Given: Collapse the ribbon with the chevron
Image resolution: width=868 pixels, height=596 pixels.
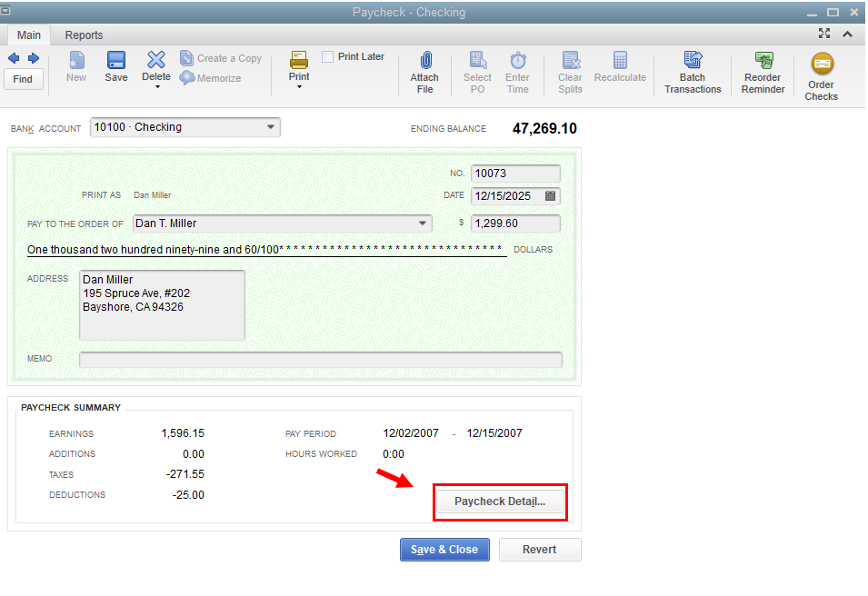Looking at the screenshot, I should coord(847,35).
